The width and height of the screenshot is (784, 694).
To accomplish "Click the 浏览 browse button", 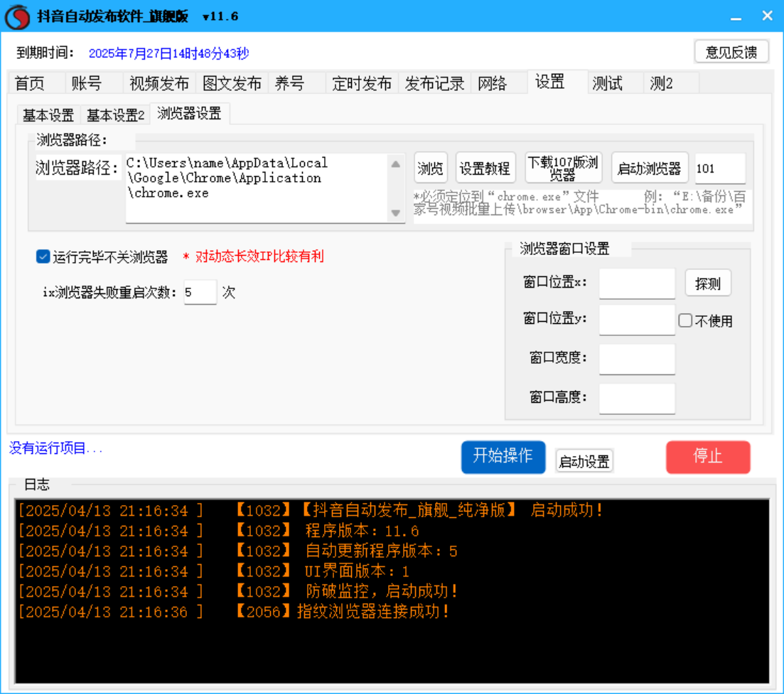I will [x=431, y=168].
